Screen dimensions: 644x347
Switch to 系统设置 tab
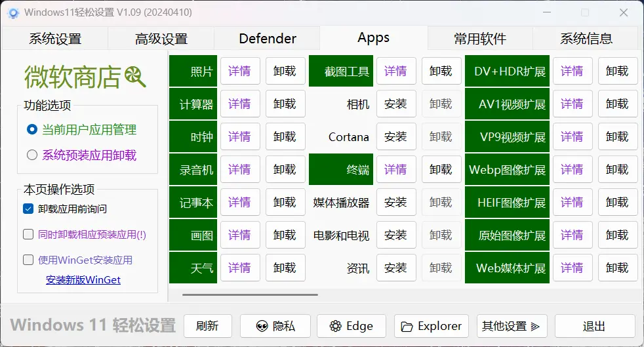point(55,39)
